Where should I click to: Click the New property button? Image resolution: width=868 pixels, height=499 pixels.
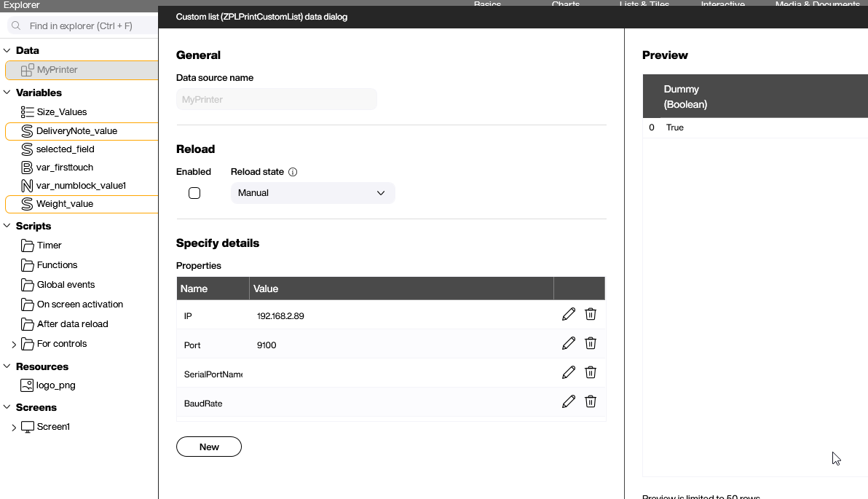tap(209, 447)
